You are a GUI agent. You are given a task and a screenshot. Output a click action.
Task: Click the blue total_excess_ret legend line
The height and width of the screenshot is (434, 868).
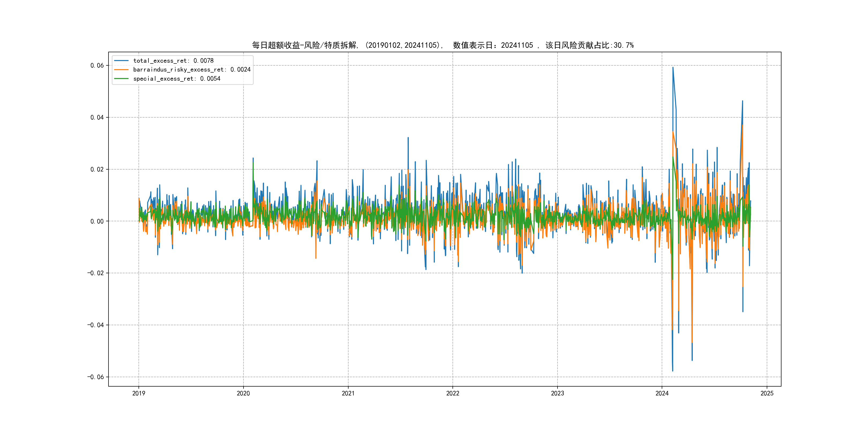pos(121,61)
